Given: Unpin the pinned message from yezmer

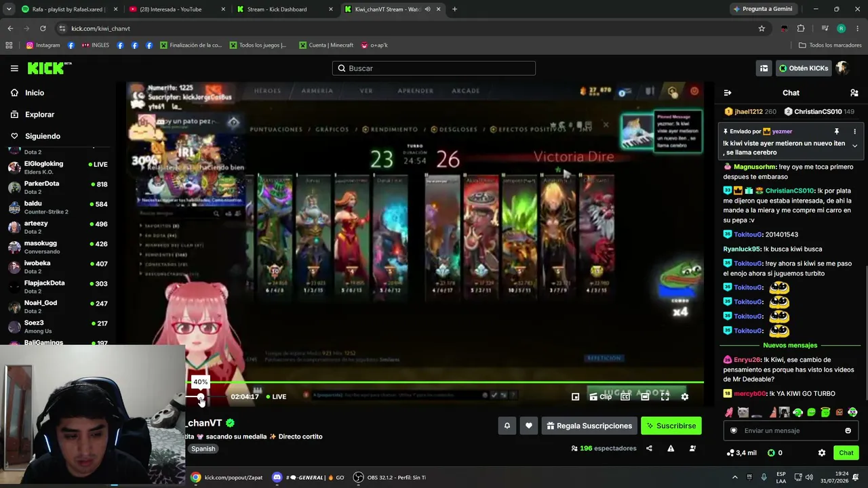Looking at the screenshot, I should 837,131.
